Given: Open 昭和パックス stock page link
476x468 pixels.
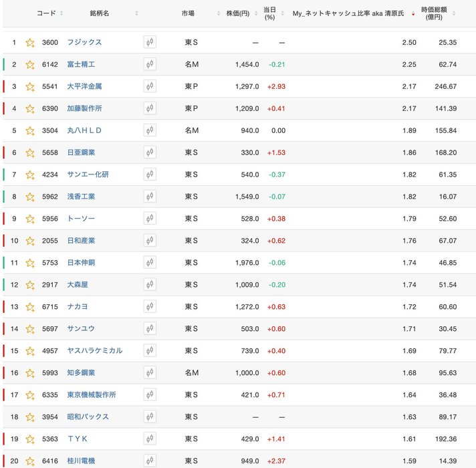Looking at the screenshot, I should point(88,417).
